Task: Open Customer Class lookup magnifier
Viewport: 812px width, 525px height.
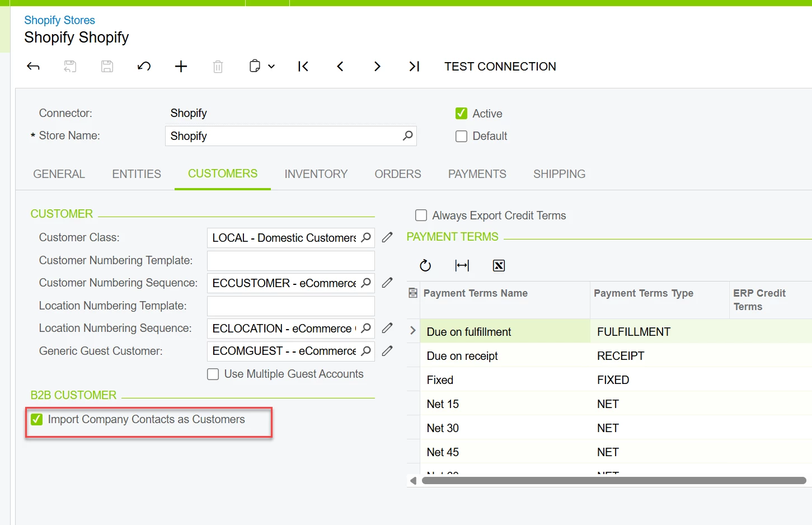Action: (x=366, y=237)
